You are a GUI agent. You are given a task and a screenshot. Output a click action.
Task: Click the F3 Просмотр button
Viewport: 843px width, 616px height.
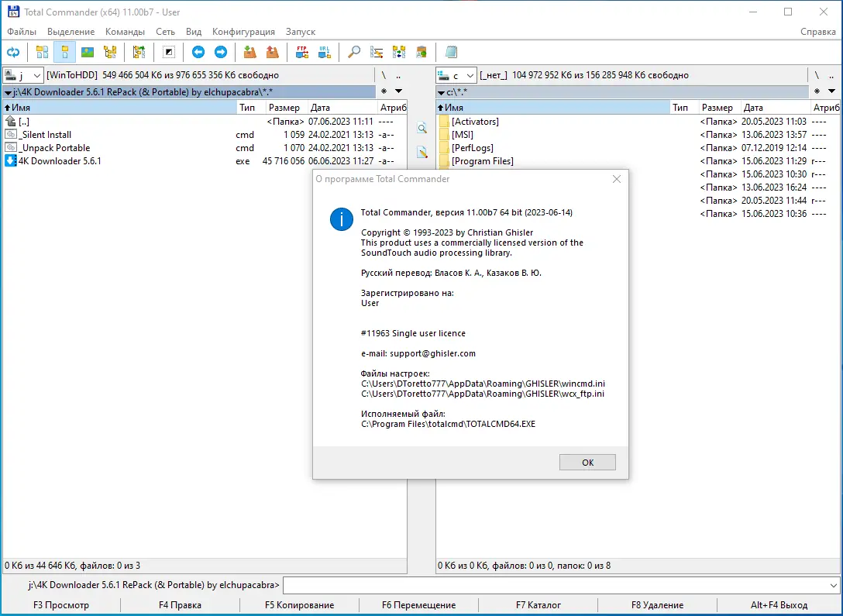click(x=61, y=605)
